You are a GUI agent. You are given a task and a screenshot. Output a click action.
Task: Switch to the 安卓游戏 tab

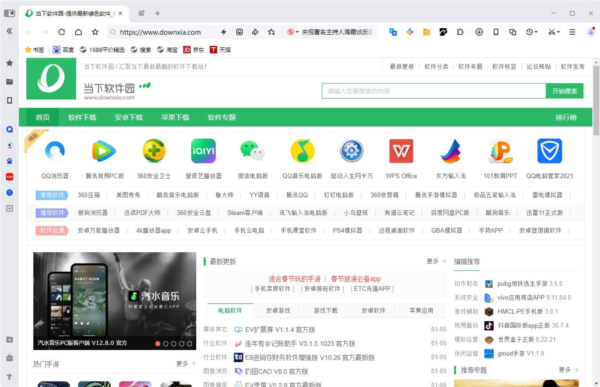click(x=278, y=310)
